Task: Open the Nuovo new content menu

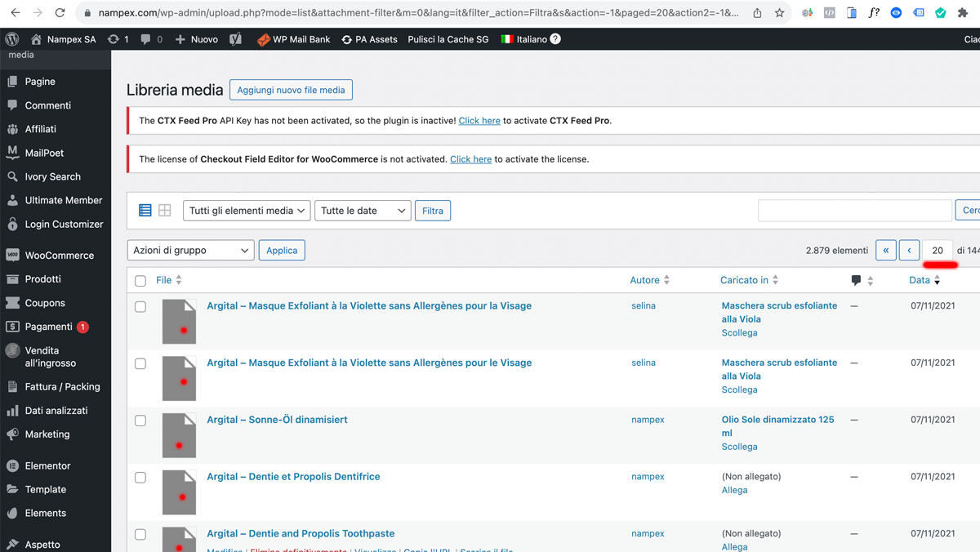Action: [x=197, y=39]
